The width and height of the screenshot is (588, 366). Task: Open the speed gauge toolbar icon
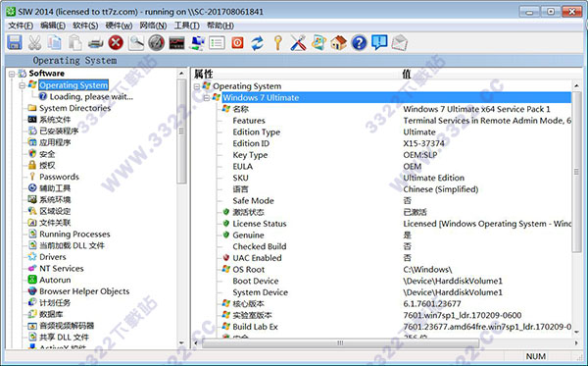pos(157,43)
